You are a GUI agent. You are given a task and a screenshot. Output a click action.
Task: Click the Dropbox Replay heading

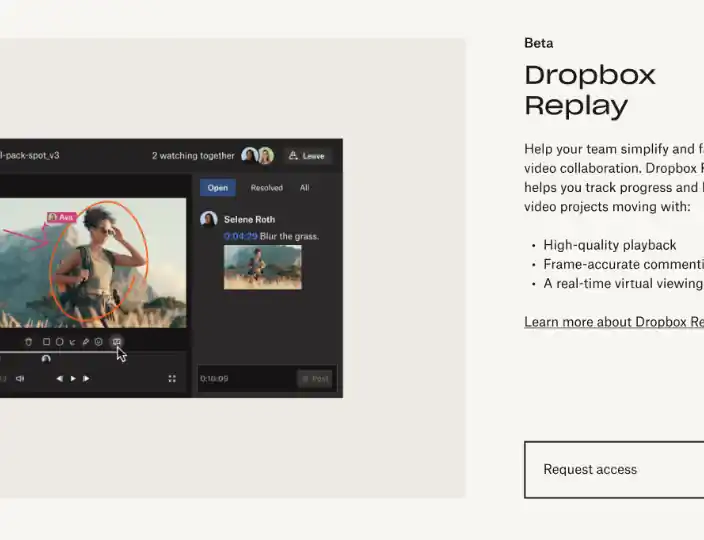590,90
